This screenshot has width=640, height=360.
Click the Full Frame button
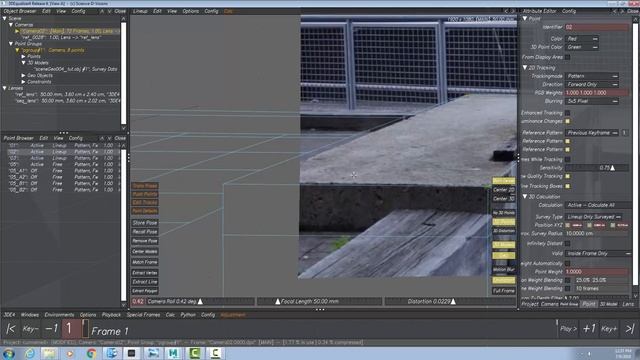pos(504,291)
